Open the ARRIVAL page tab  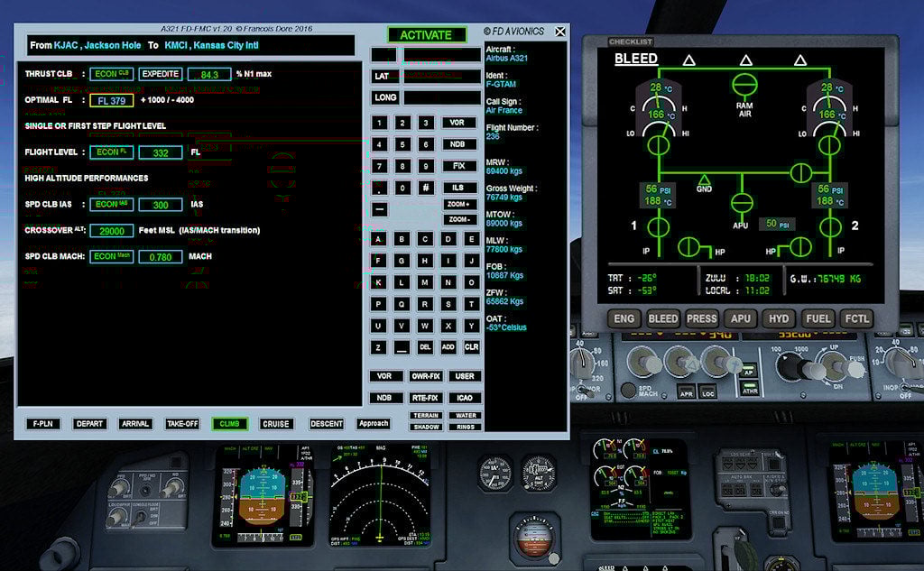135,424
